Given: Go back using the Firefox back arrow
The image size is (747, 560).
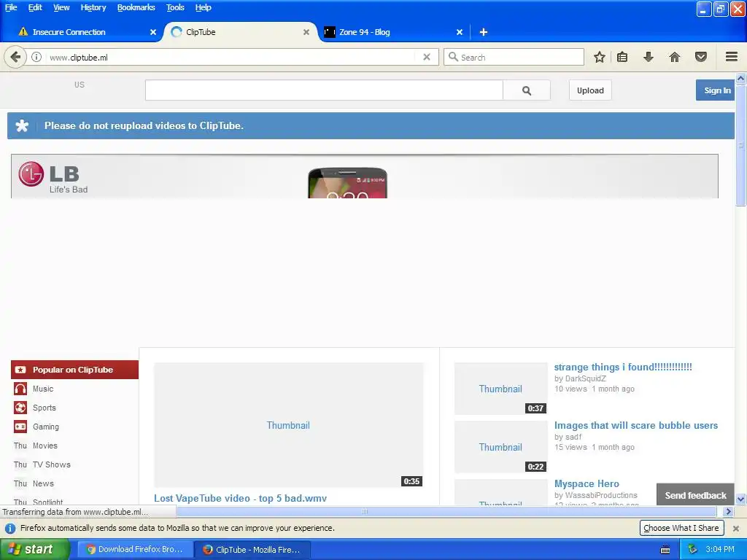Looking at the screenshot, I should (x=15, y=57).
